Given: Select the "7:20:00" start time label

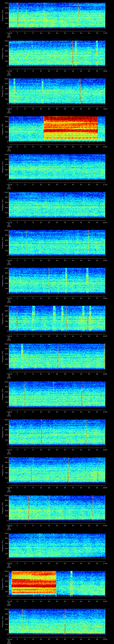Looking at the screenshot, I should (9, 184).
